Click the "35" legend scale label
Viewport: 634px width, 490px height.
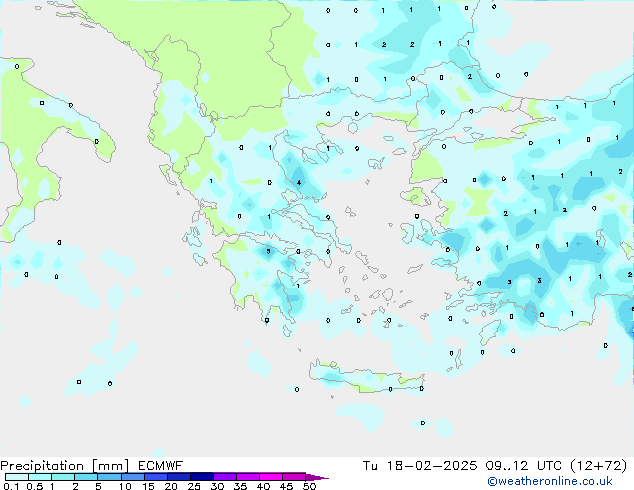tap(240, 486)
